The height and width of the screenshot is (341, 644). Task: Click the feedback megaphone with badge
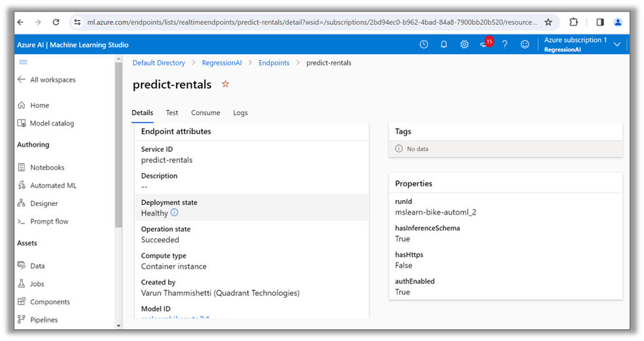[484, 45]
